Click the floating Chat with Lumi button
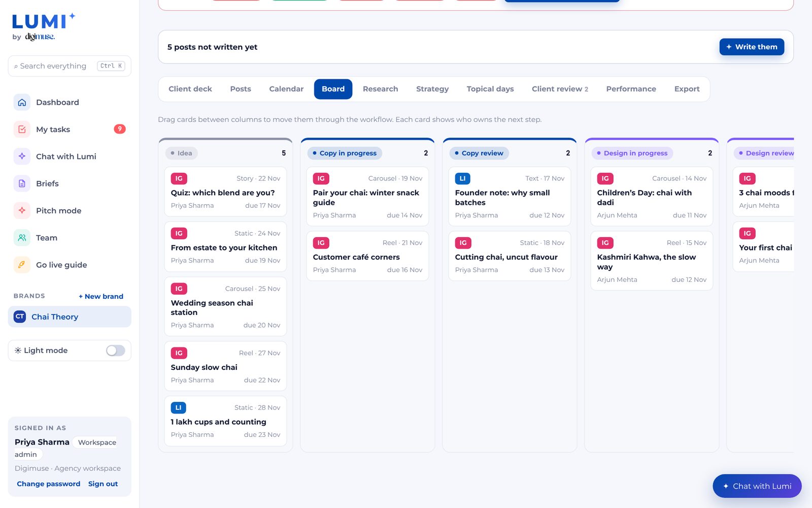This screenshot has width=812, height=508. point(757,486)
